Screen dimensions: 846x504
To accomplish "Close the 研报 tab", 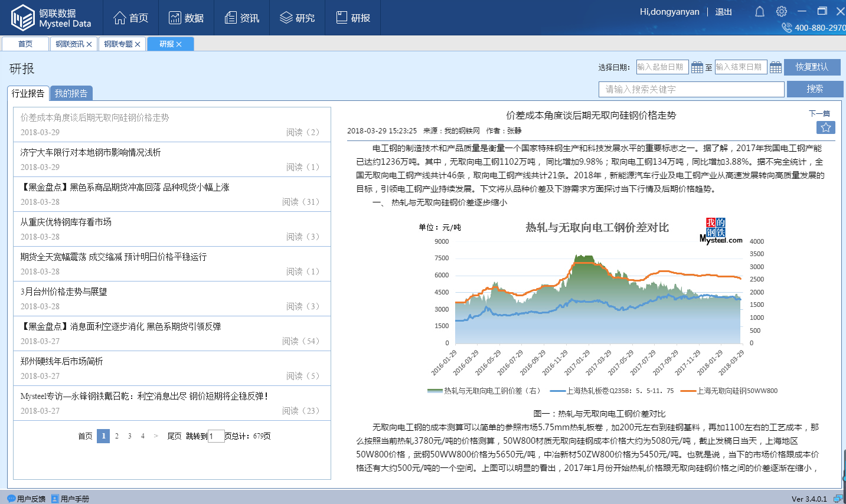I will pos(179,44).
